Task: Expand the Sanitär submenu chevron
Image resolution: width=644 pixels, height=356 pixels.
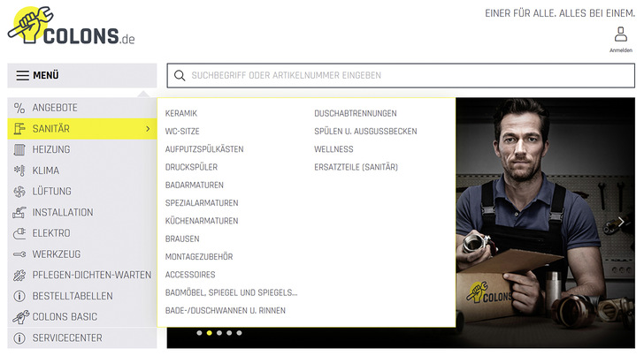Action: pos(148,129)
